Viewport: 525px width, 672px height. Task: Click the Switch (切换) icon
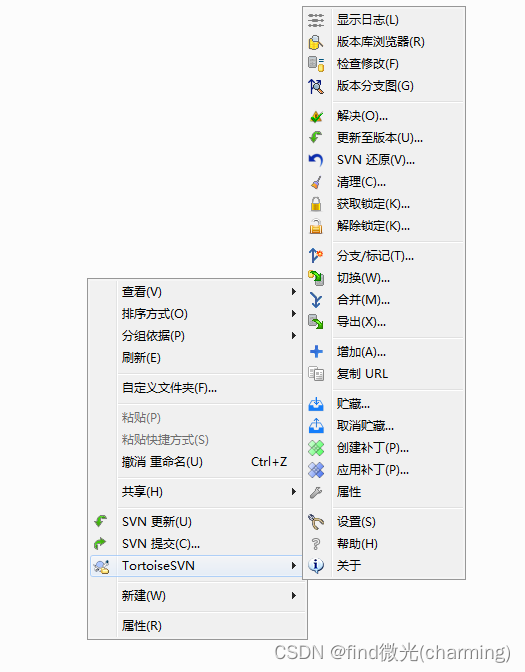pos(316,278)
